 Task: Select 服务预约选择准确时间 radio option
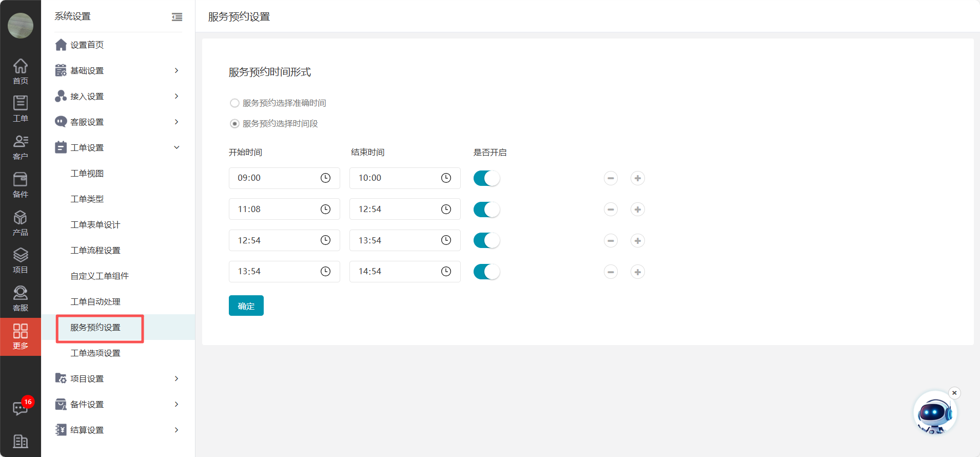(x=235, y=103)
